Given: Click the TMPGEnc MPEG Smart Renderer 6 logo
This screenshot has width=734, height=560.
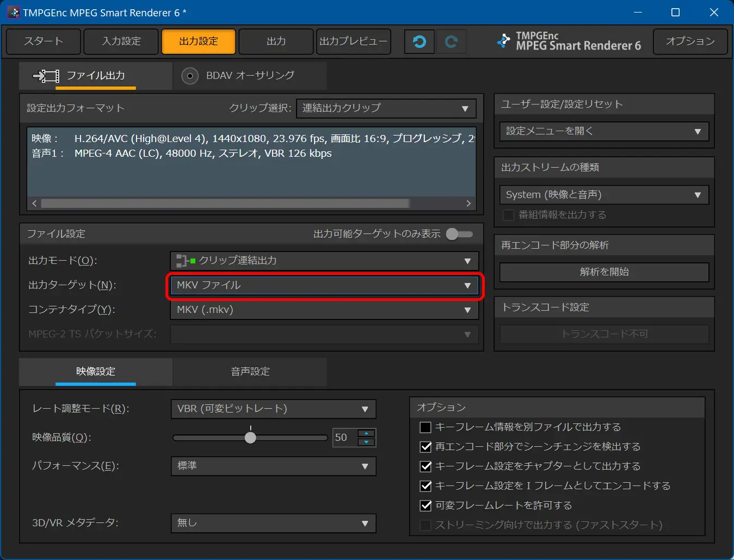Looking at the screenshot, I should click(569, 41).
